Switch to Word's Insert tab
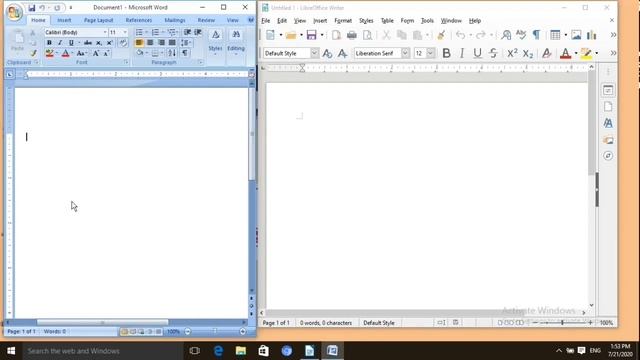This screenshot has height=360, width=640. (x=64, y=20)
